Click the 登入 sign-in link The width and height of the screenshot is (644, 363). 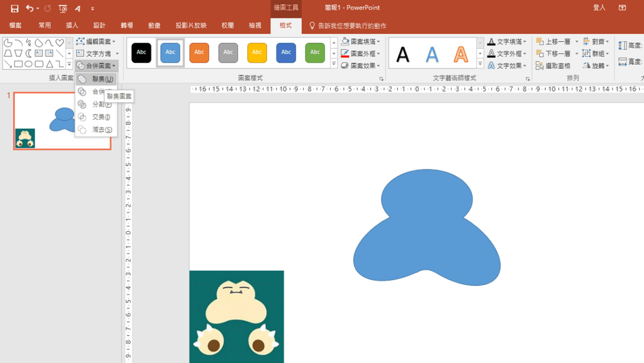coord(599,8)
